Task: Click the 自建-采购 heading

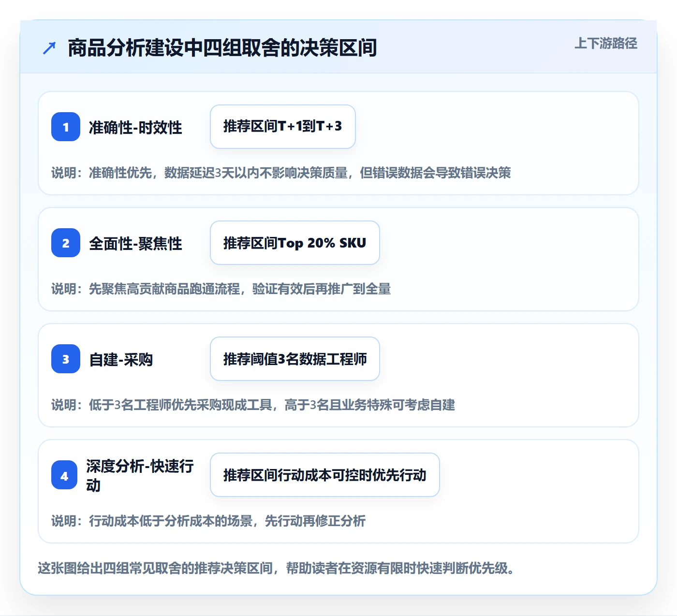Action: pos(121,359)
